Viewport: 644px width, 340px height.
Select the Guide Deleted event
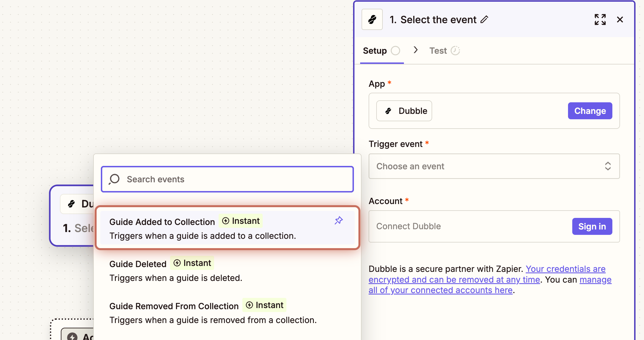point(227,270)
